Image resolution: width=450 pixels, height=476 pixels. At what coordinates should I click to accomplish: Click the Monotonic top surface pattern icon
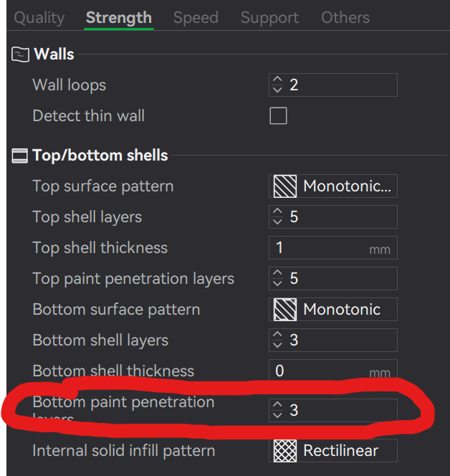coord(284,186)
